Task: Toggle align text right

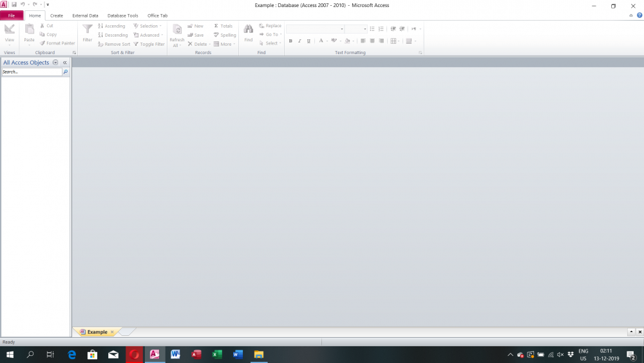Action: (x=381, y=41)
